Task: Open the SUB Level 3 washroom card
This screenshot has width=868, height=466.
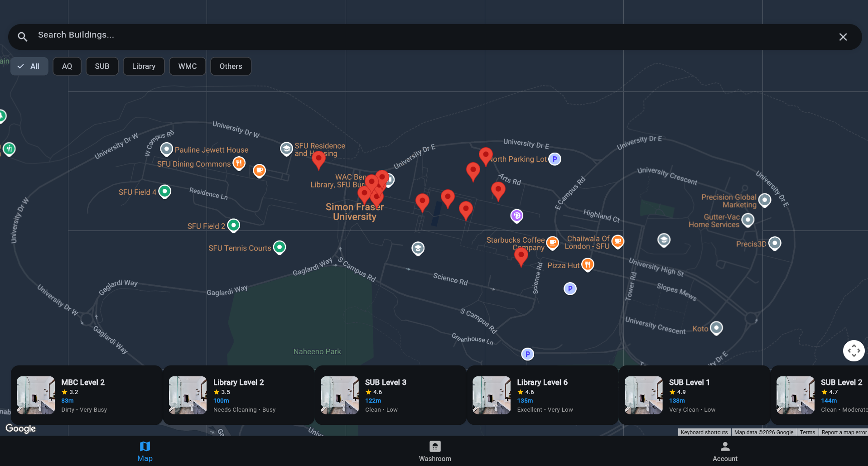Action: pos(390,395)
